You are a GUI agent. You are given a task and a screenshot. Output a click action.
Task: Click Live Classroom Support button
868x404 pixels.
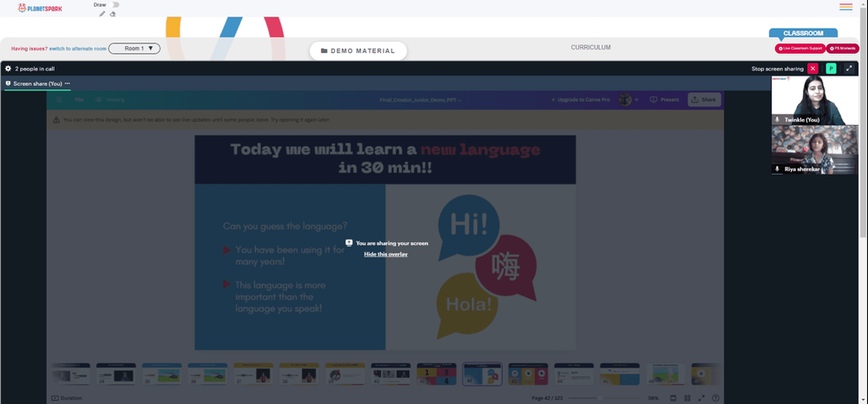pyautogui.click(x=800, y=49)
